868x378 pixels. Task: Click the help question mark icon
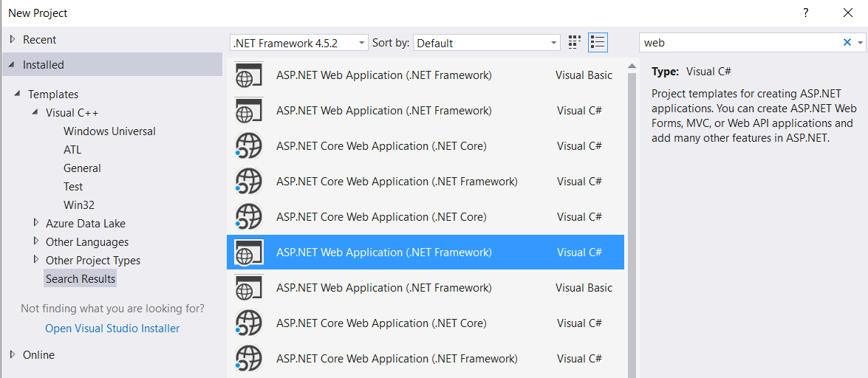(x=806, y=13)
